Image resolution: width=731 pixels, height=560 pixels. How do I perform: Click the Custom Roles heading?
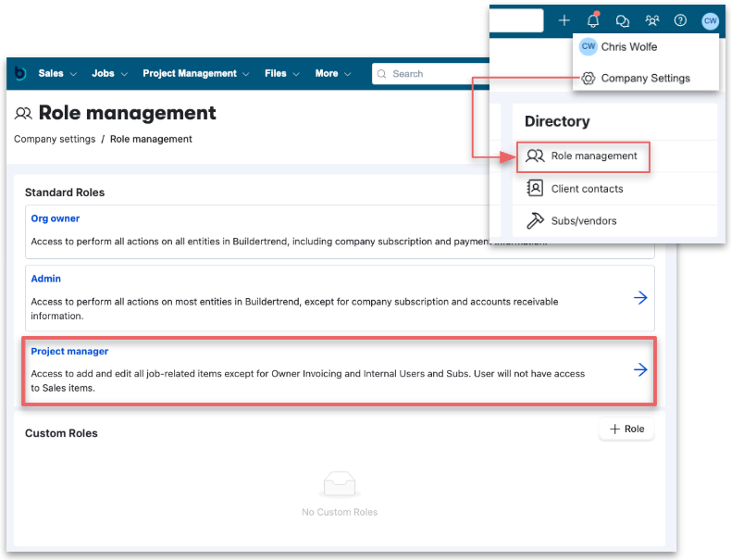click(61, 433)
